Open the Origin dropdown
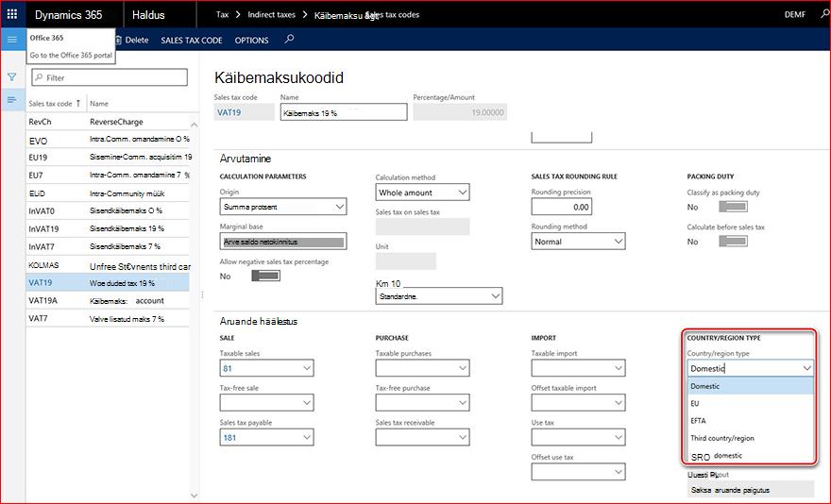Image resolution: width=831 pixels, height=504 pixels. 283,207
